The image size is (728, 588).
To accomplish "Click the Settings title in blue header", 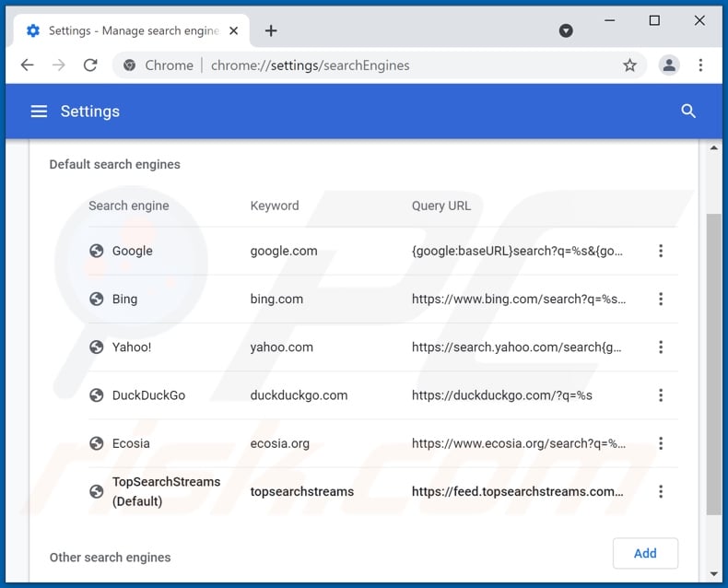I will coord(90,112).
